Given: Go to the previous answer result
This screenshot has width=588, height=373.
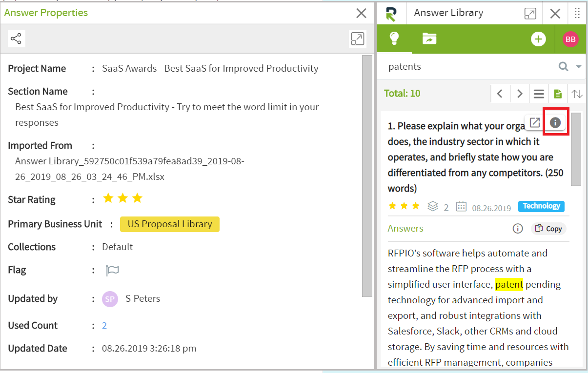Looking at the screenshot, I should tap(500, 94).
